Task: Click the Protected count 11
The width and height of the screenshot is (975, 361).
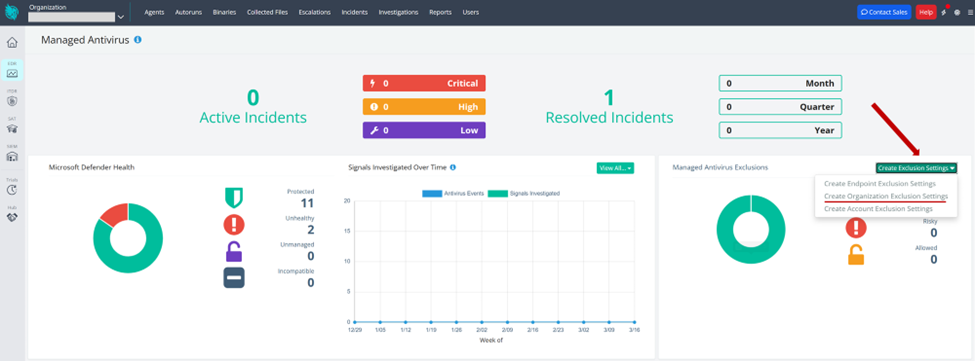Action: [x=307, y=203]
